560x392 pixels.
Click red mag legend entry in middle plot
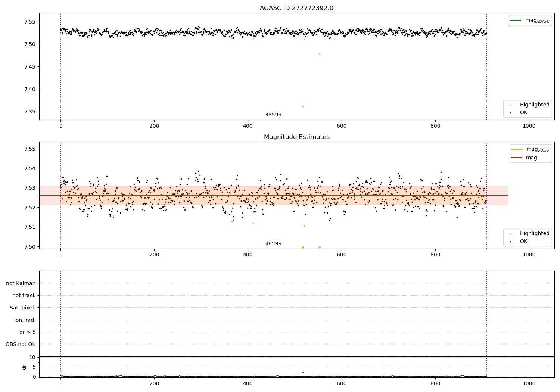pyautogui.click(x=525, y=158)
